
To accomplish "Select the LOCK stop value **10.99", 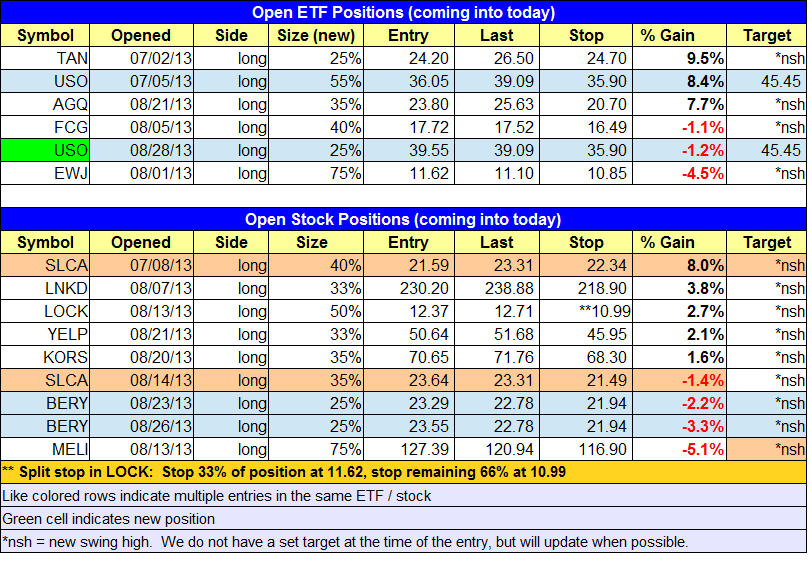I will point(586,311).
